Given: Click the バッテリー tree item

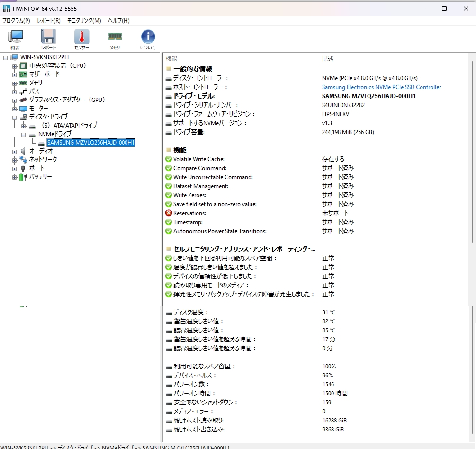Looking at the screenshot, I should point(40,176).
